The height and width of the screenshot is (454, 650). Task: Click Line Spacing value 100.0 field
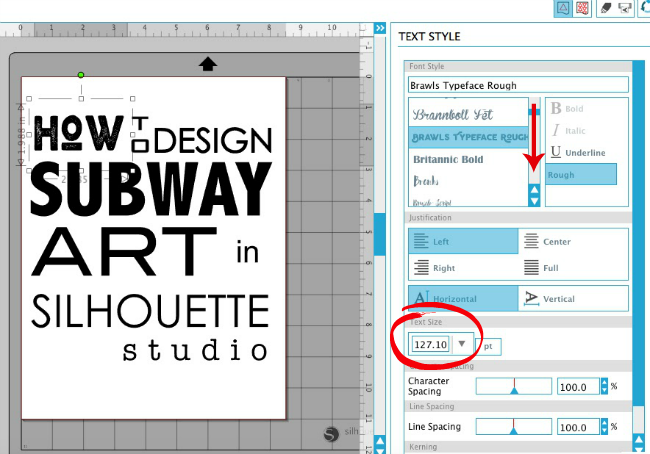point(578,427)
